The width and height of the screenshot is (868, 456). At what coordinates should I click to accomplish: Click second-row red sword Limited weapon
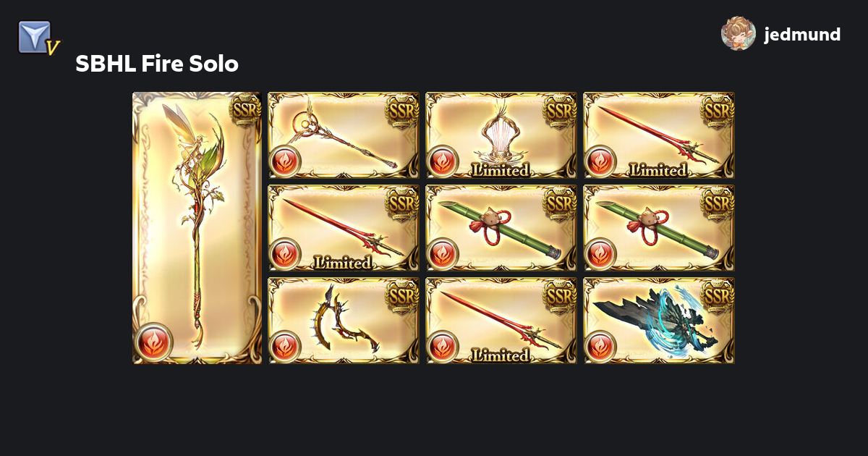coord(344,228)
